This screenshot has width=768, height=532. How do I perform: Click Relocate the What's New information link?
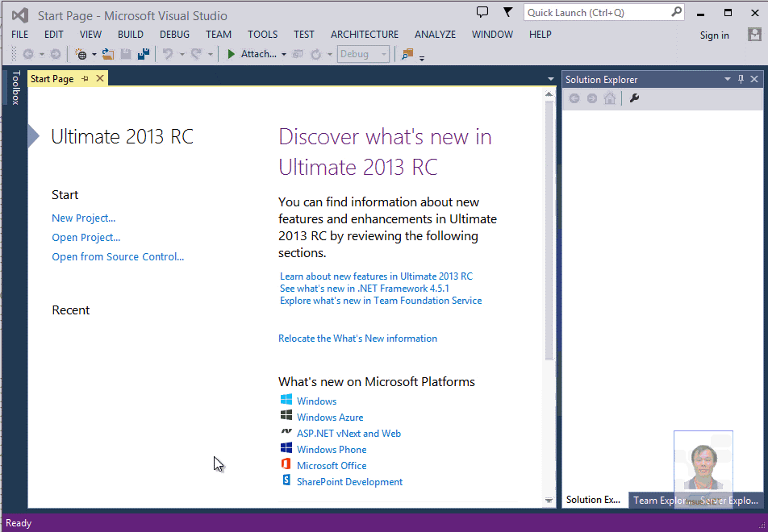coord(357,339)
